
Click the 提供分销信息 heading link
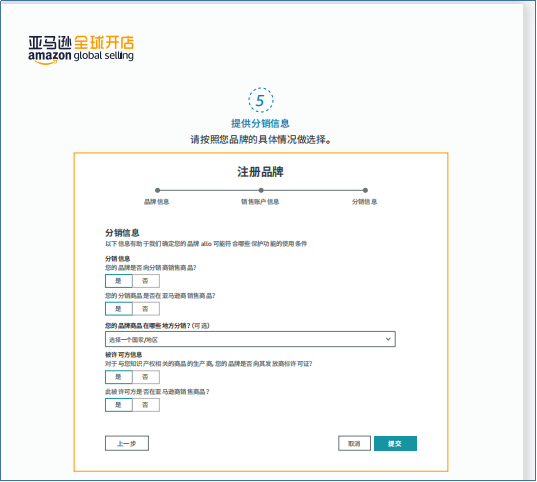[x=260, y=123]
